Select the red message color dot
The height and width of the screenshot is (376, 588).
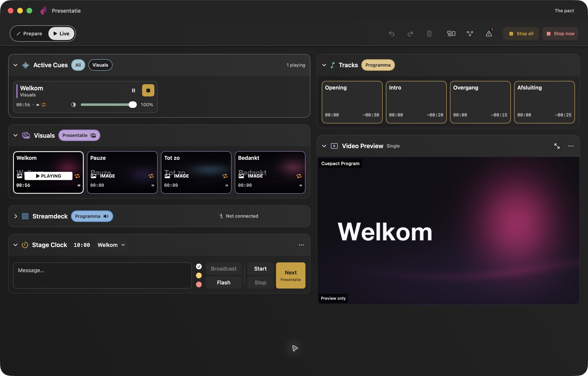(x=199, y=284)
